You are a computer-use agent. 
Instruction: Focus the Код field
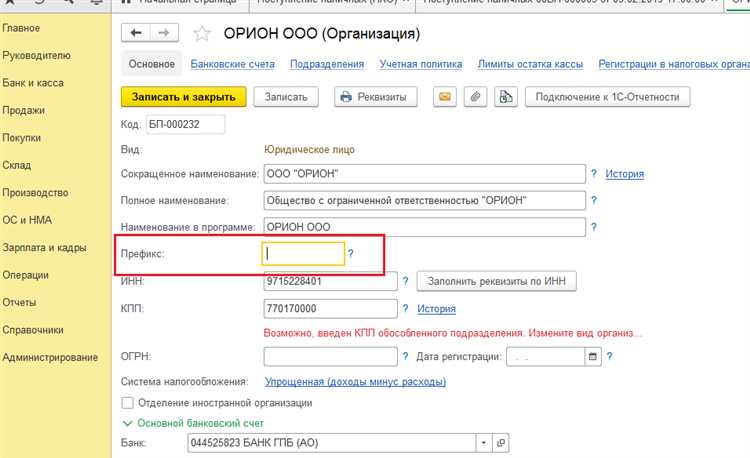(185, 124)
